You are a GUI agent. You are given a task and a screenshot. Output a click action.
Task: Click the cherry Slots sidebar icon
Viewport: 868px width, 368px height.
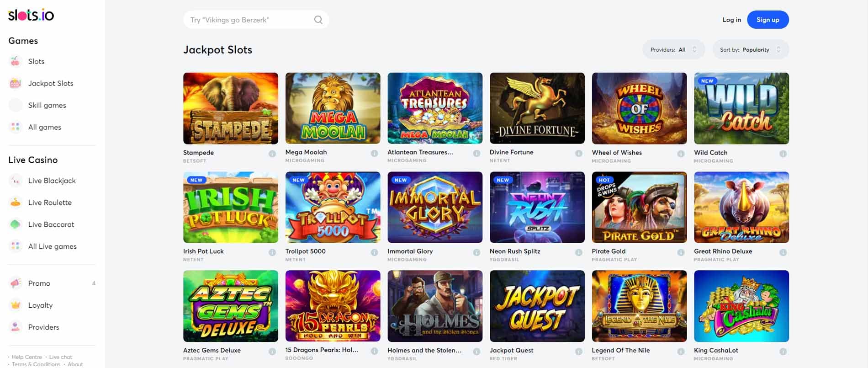click(16, 61)
